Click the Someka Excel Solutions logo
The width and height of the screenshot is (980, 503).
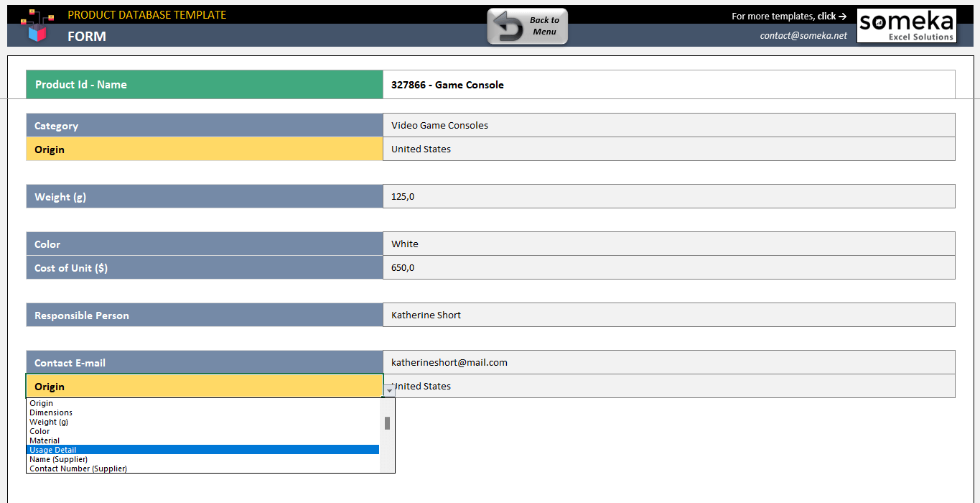pos(906,25)
